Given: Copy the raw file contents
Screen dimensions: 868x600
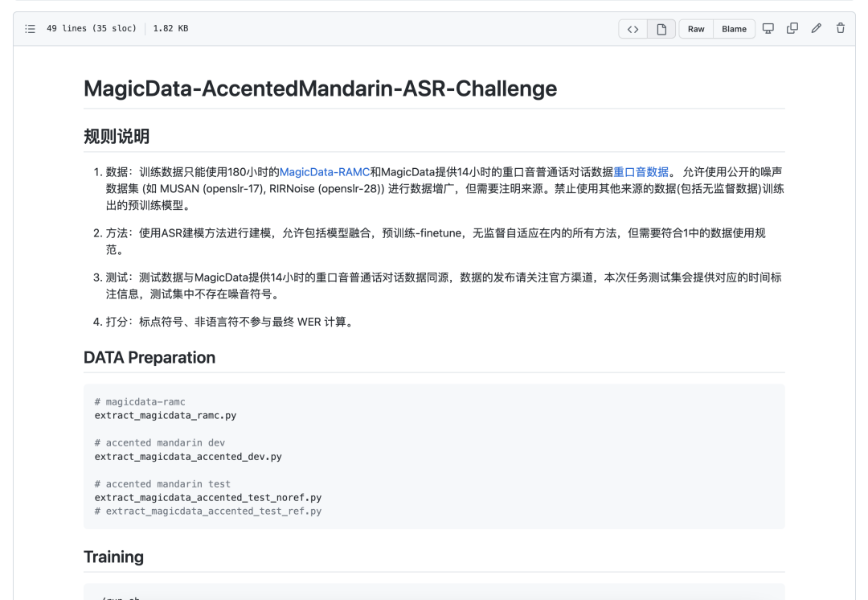Looking at the screenshot, I should point(792,27).
